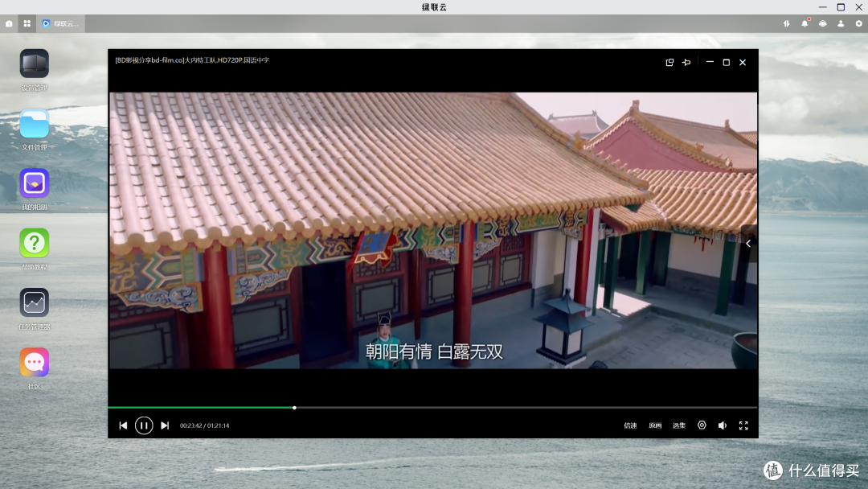Open the 设备管理 desktop icon
The height and width of the screenshot is (489, 868).
[35, 64]
